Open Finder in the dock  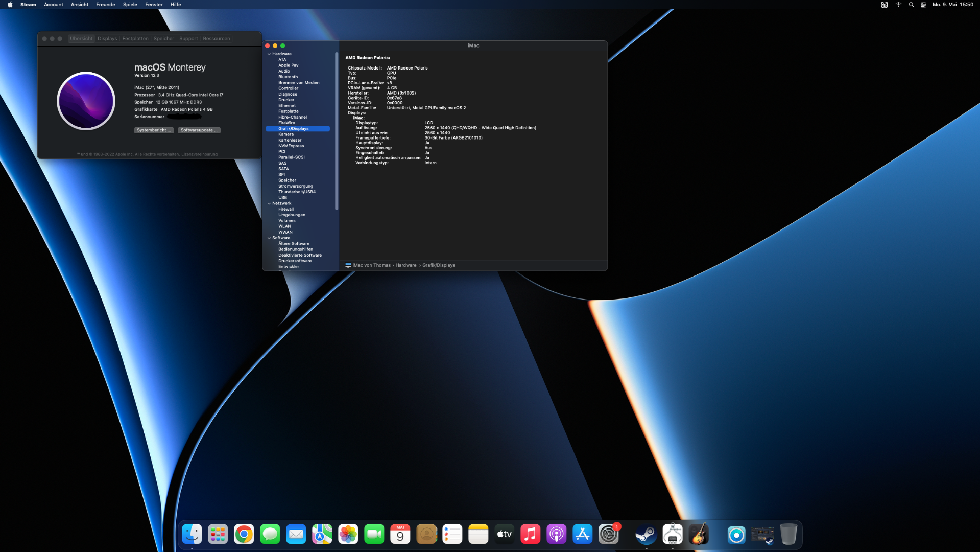(x=192, y=535)
